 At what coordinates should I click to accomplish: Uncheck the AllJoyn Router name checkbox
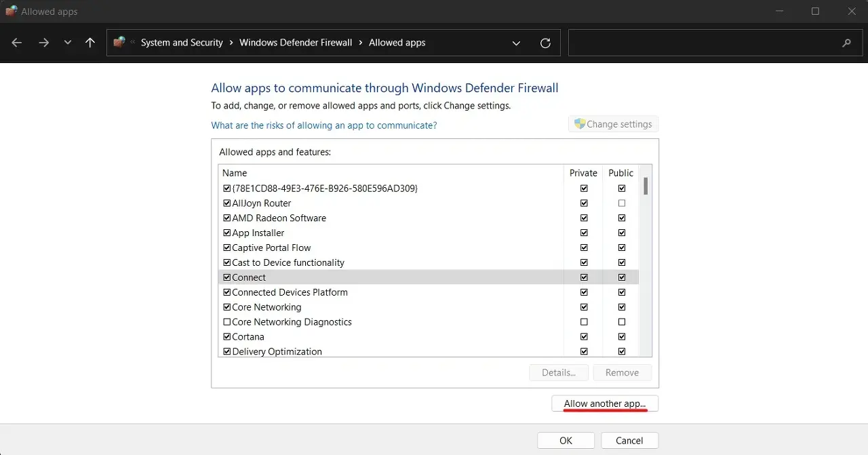pyautogui.click(x=227, y=203)
